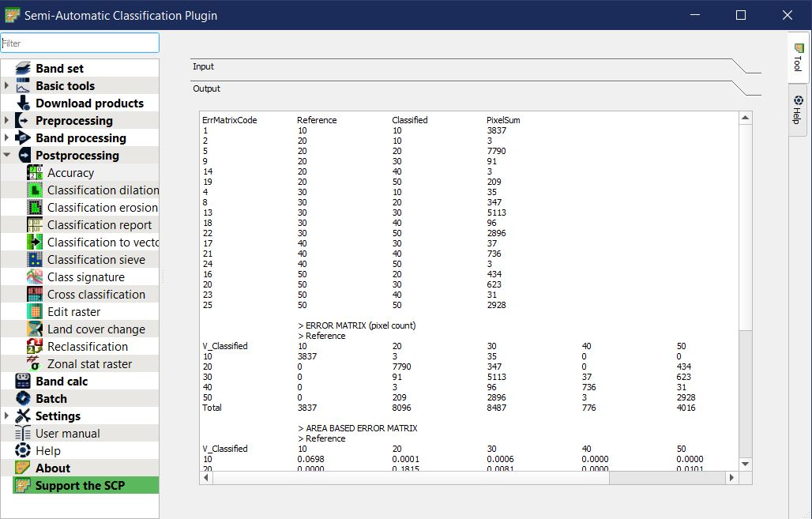The image size is (812, 519).
Task: Click the Classification sieve icon
Action: coord(35,260)
